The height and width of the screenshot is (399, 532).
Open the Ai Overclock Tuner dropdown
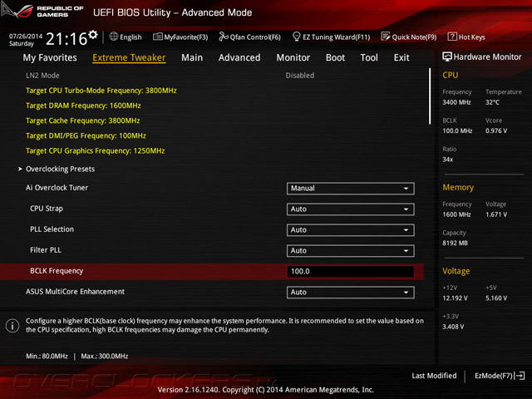[351, 189]
